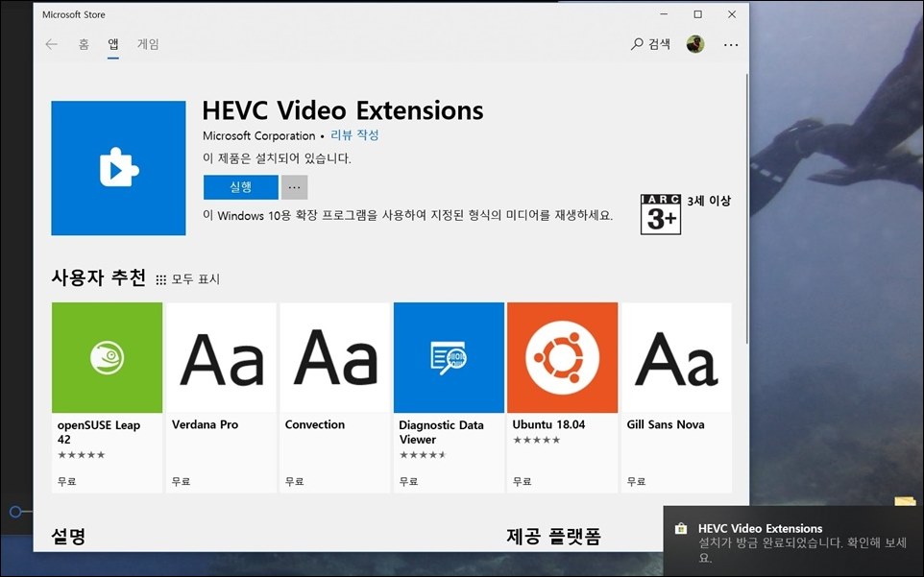Screen dimensions: 924x577
Task: Click the Microsoft Corporation publisher name
Action: 258,136
